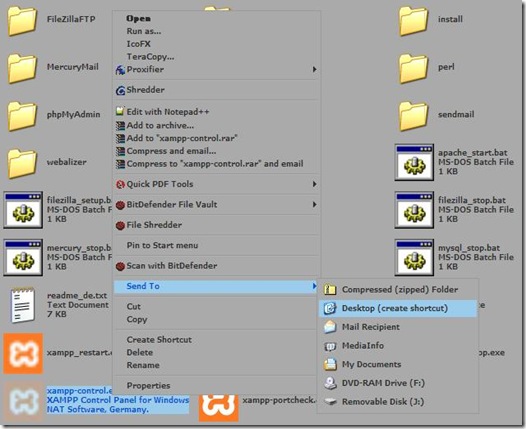Click the Mail Recipient envelope icon

330,327
